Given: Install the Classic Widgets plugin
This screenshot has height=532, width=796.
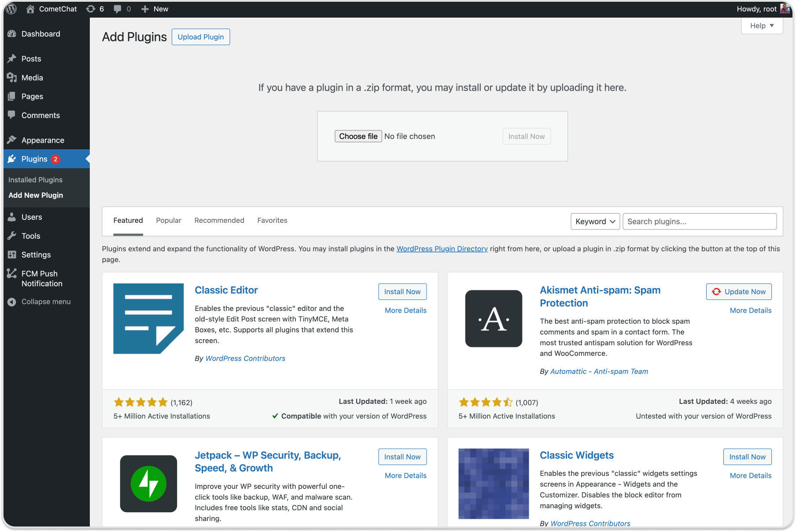Looking at the screenshot, I should (747, 457).
